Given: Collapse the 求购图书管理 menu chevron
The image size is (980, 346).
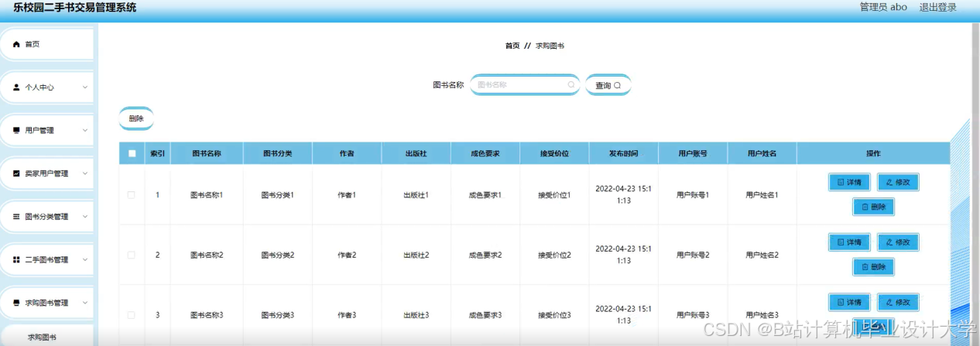Looking at the screenshot, I should tap(84, 303).
